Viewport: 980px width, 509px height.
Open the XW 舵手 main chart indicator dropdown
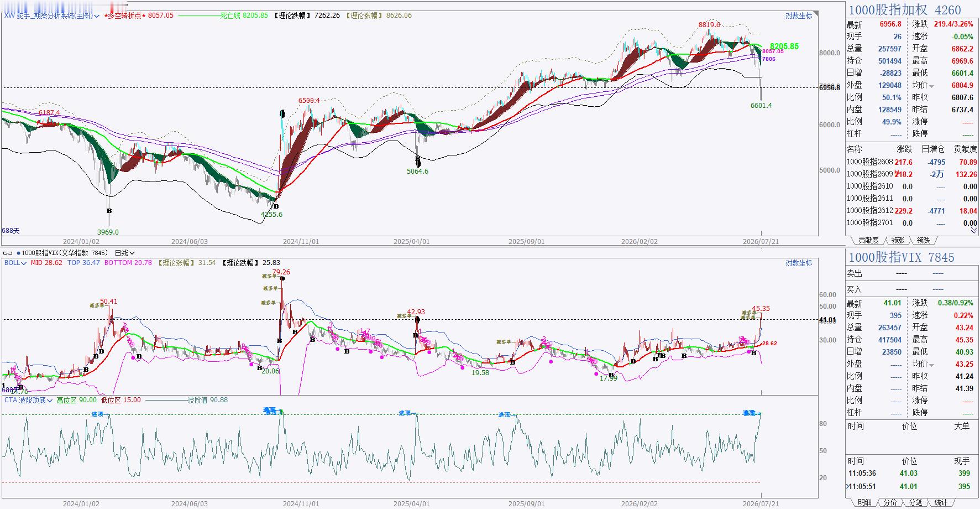(x=52, y=15)
